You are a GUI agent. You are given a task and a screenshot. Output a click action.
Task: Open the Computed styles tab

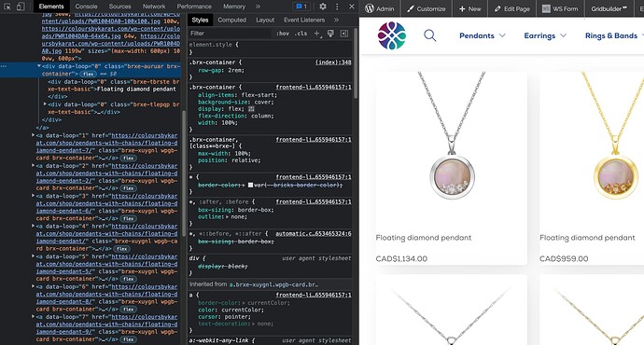[x=232, y=20]
